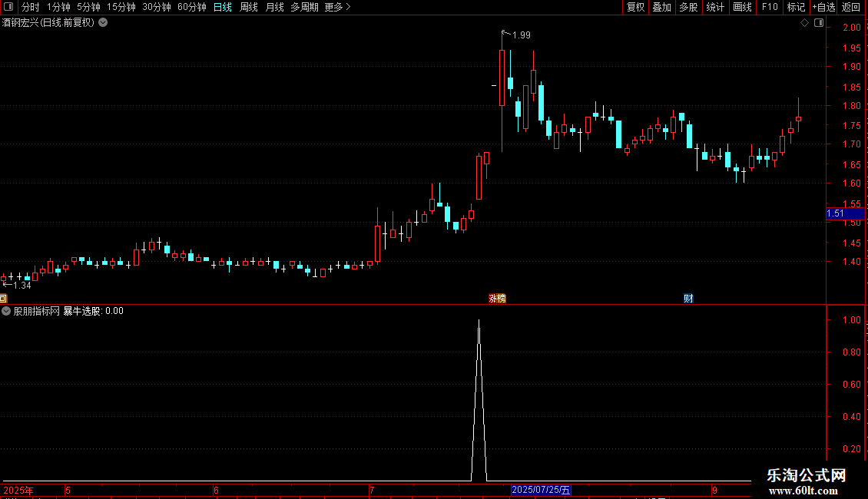
Task: Open the 统计 statistics tool
Action: click(715, 7)
